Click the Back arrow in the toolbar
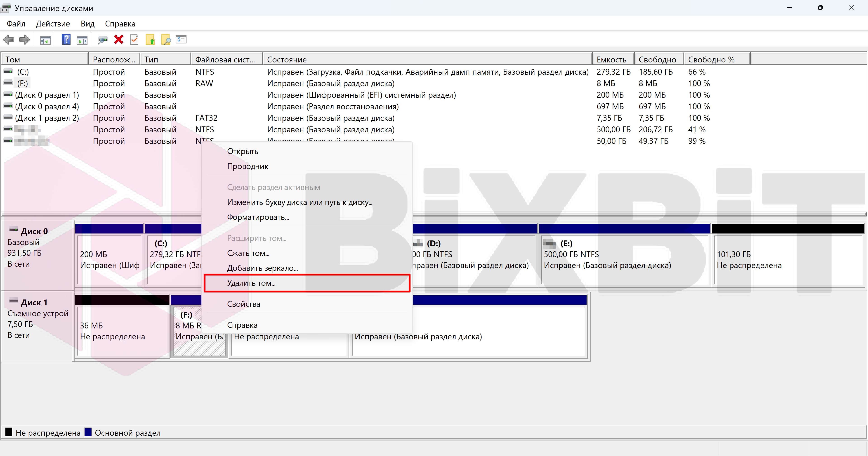 [x=9, y=40]
